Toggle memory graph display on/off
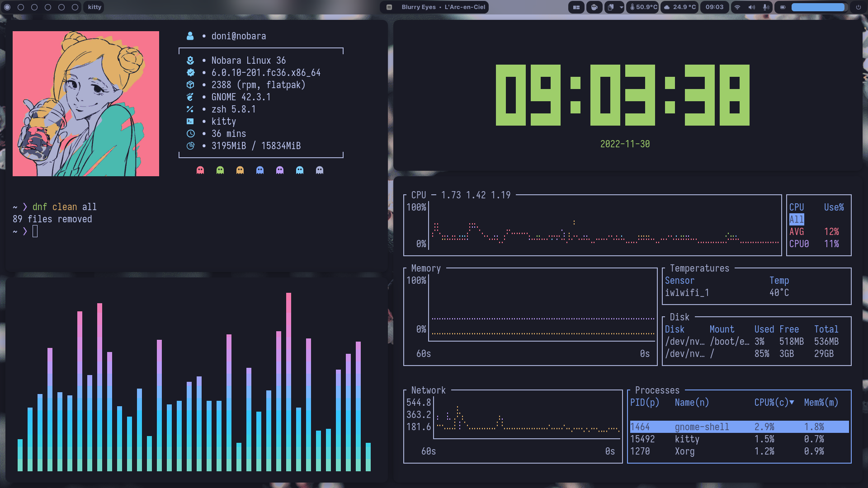The height and width of the screenshot is (488, 868). pyautogui.click(x=425, y=267)
